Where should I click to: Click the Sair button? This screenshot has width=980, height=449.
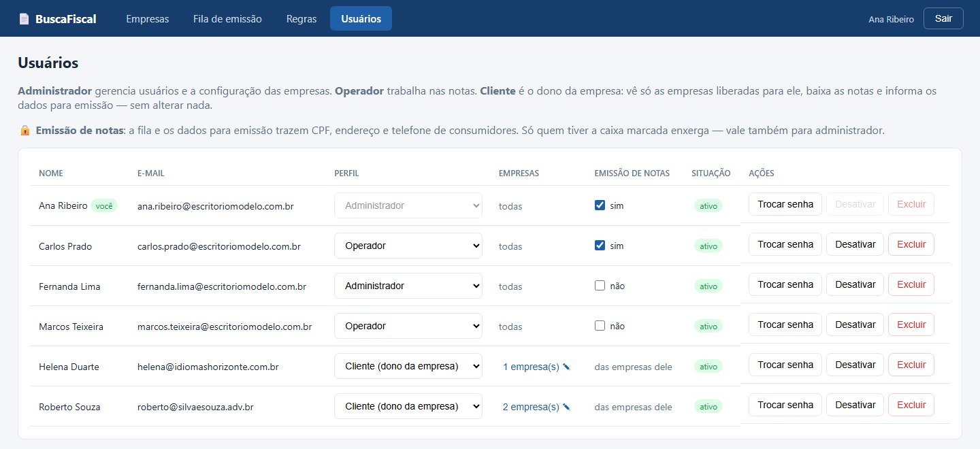(x=943, y=18)
